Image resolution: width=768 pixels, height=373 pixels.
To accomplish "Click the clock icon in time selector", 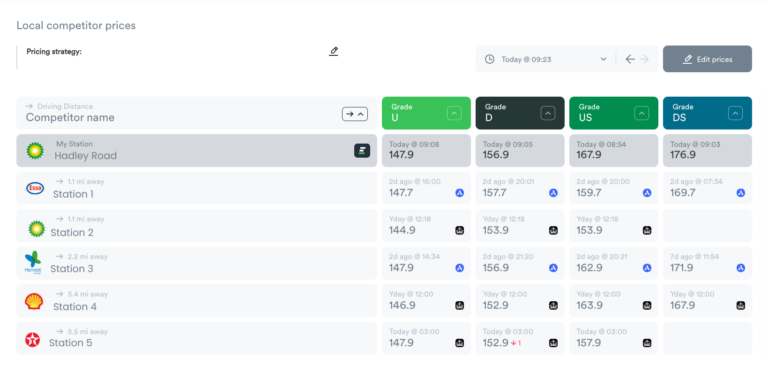I will click(489, 59).
